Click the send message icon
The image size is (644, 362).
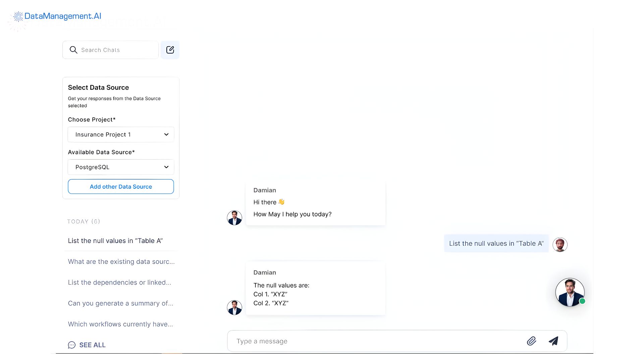coord(553,341)
